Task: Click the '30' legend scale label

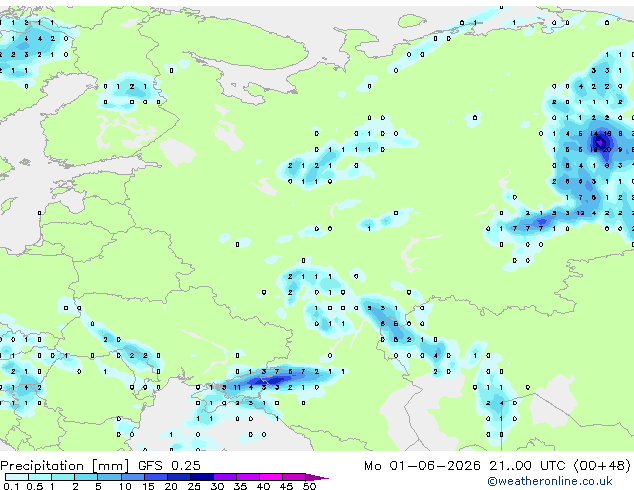Action: (217, 486)
